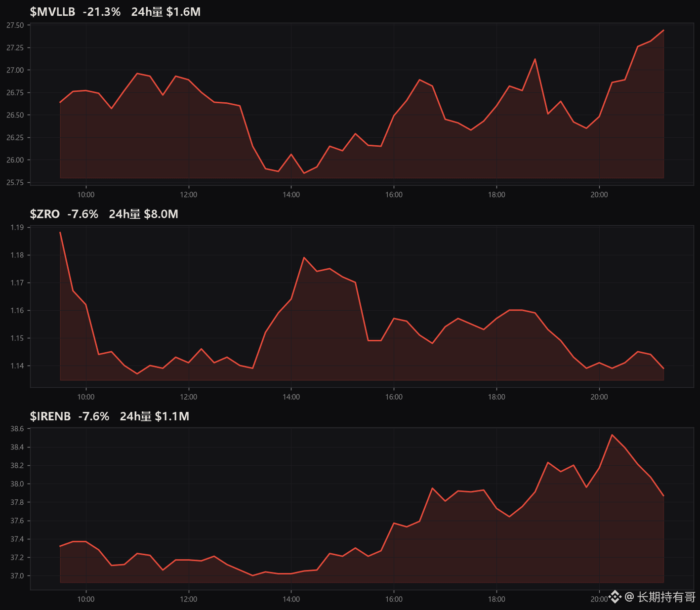The image size is (700, 610).
Task: Click the 37.2 price axis label
Action: tap(17, 558)
